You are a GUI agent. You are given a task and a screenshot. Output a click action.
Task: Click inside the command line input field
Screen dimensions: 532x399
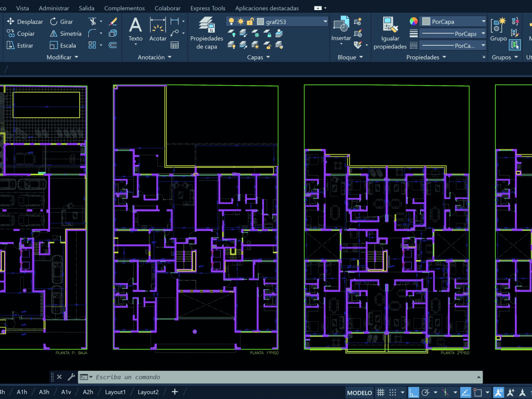pos(213,377)
